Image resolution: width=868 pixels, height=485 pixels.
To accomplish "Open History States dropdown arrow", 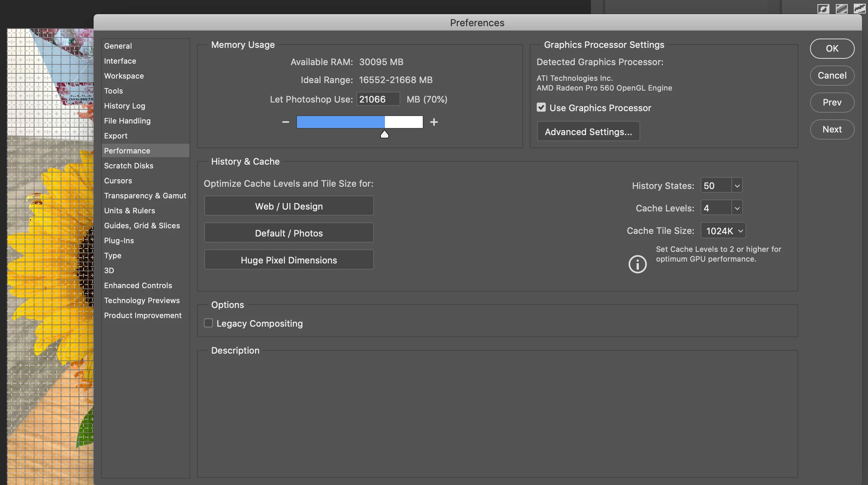I will pos(737,186).
